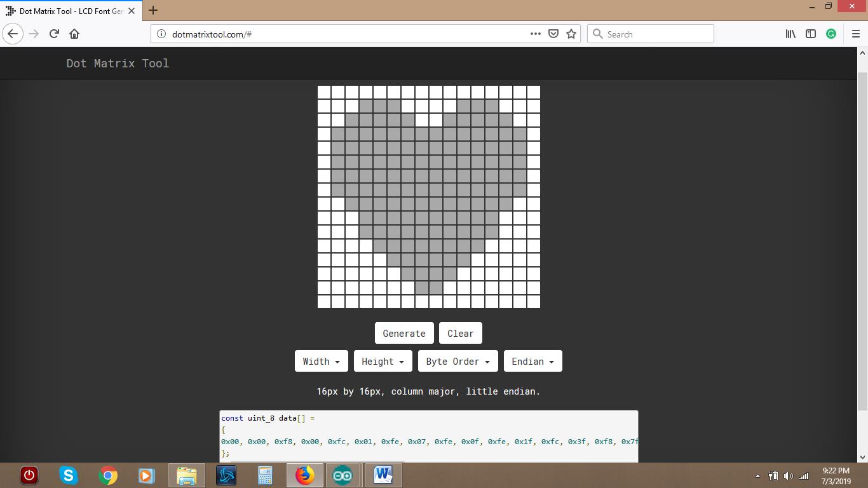Bookmark this page with the star icon
Viewport: 868px width, 488px height.
pos(571,34)
